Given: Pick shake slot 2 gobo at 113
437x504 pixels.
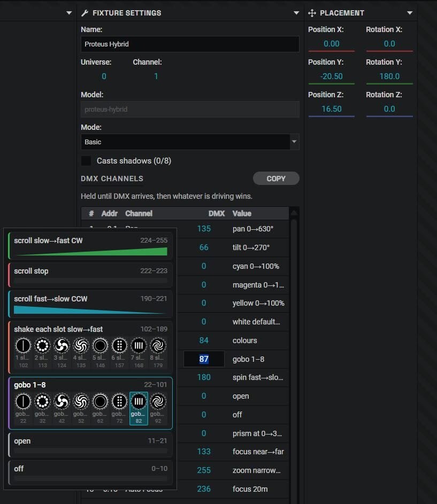Looking at the screenshot, I should coord(42,353).
